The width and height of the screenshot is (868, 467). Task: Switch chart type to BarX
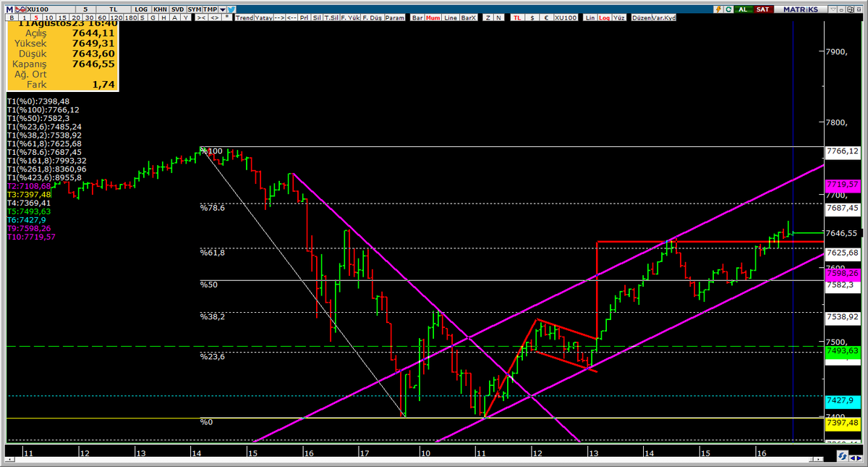click(469, 17)
